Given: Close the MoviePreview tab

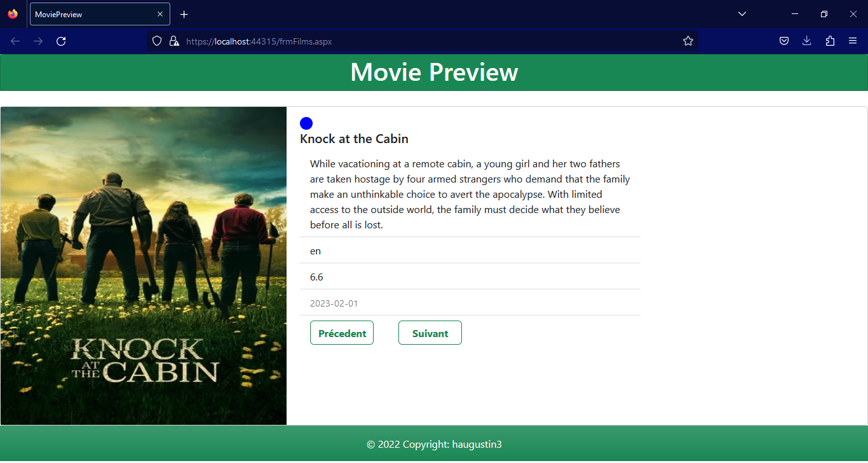Looking at the screenshot, I should (x=159, y=14).
